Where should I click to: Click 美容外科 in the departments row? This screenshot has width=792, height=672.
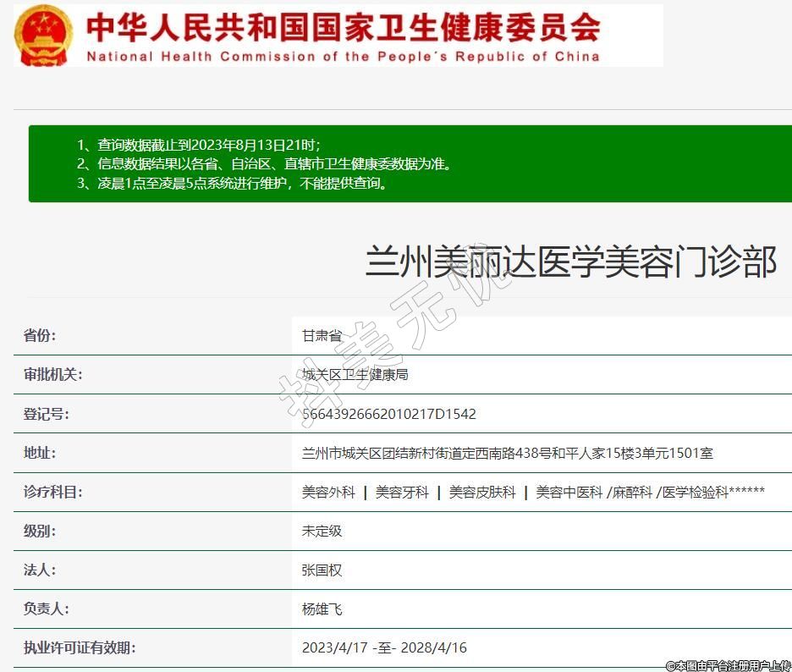point(328,492)
